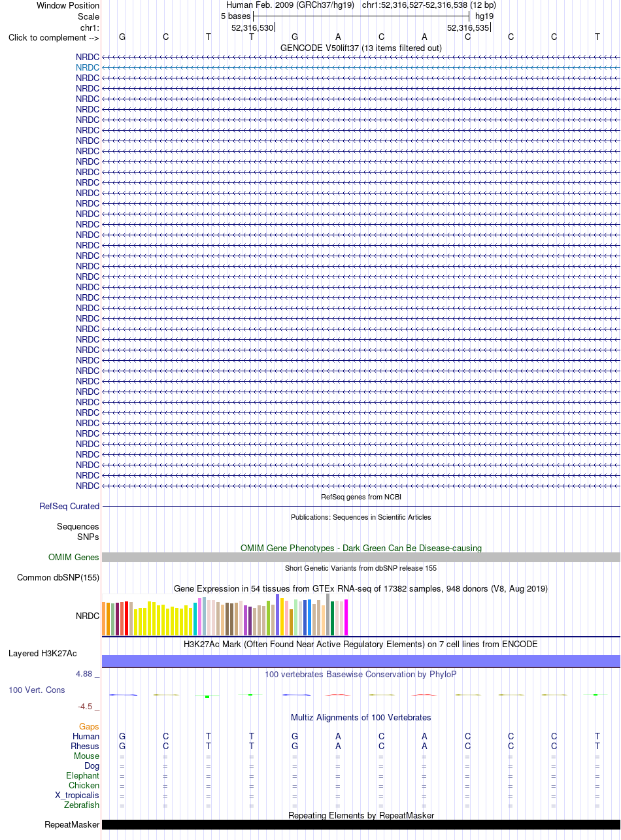This screenshot has height=840, width=621.
Task: Open the H3K27Ac Mark ENCODE track title
Action: (361, 645)
